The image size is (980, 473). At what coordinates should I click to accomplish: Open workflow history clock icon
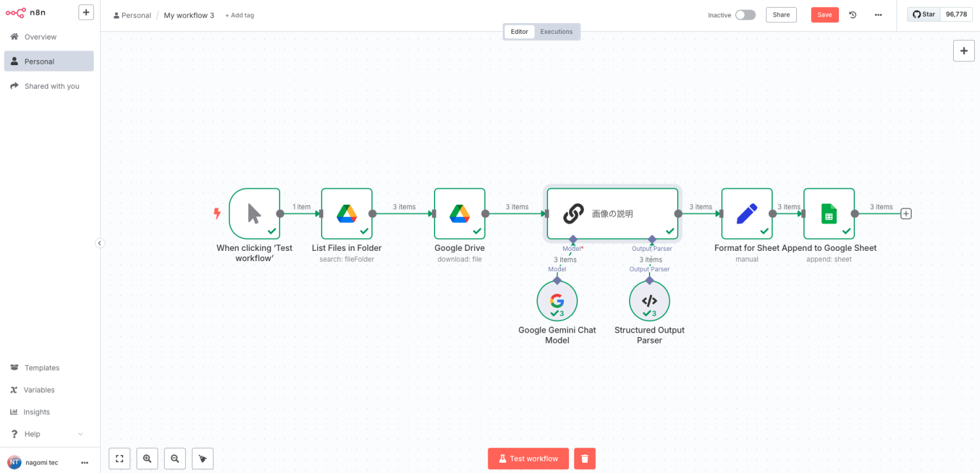pyautogui.click(x=852, y=15)
